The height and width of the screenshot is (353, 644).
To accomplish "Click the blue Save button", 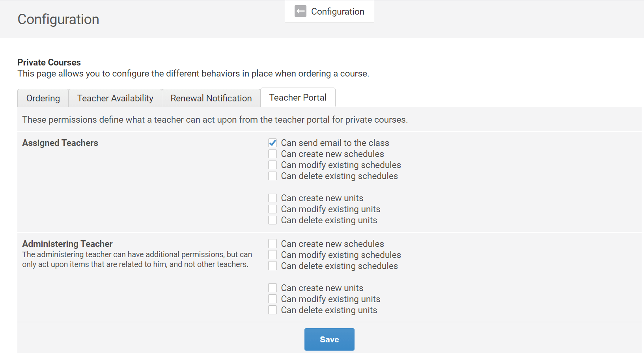I will 329,339.
